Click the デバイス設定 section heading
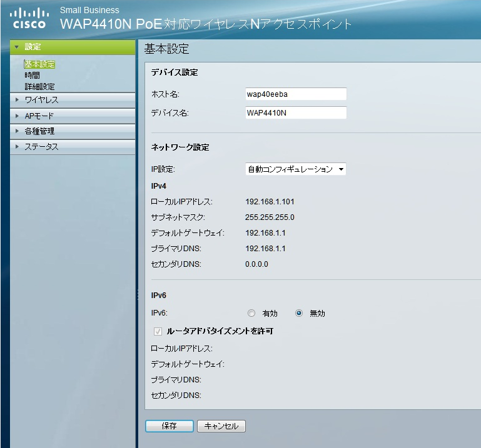The image size is (481, 448). (175, 72)
